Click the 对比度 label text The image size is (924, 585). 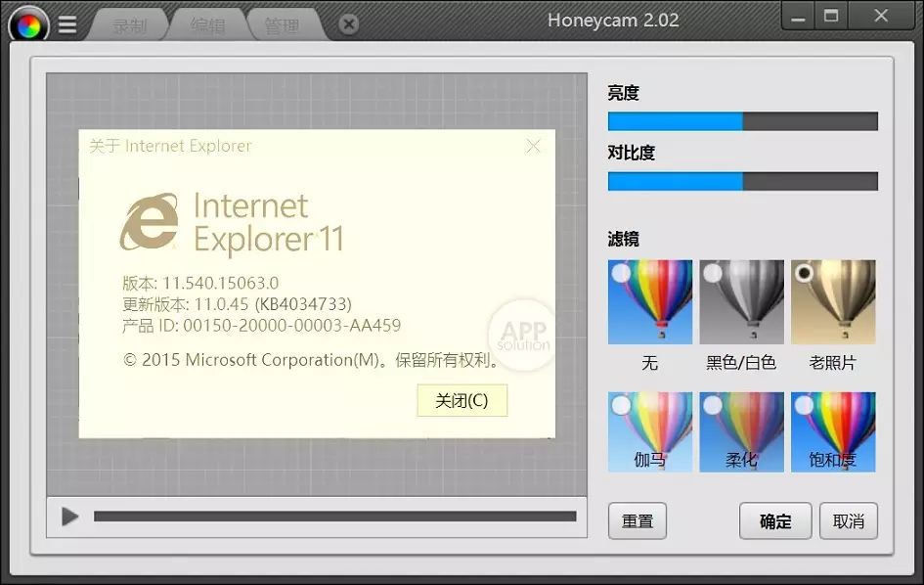coord(631,153)
